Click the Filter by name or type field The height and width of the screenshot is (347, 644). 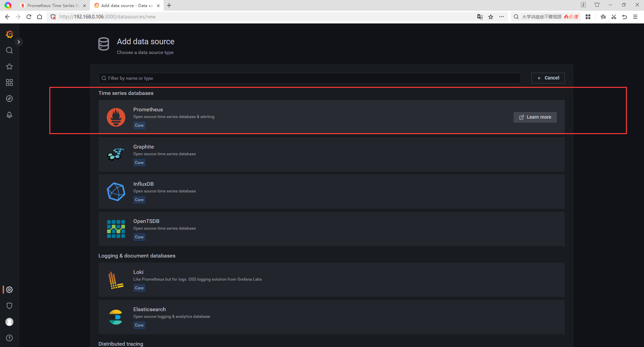pos(310,78)
